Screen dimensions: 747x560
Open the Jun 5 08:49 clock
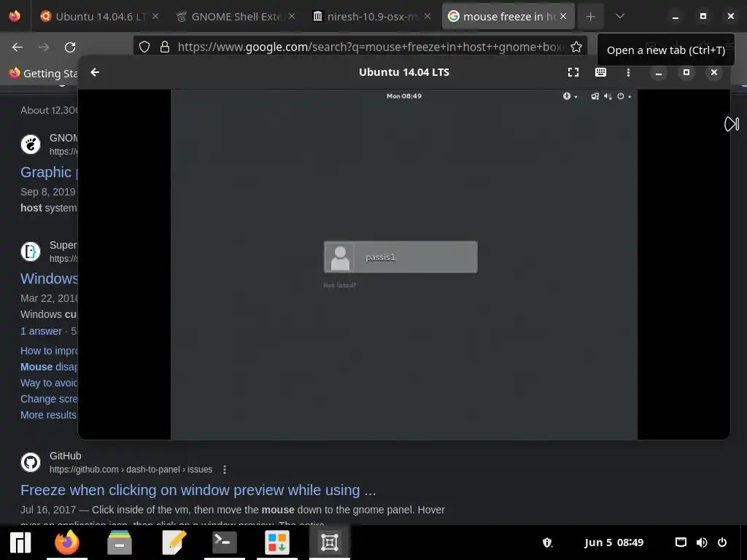[614, 542]
